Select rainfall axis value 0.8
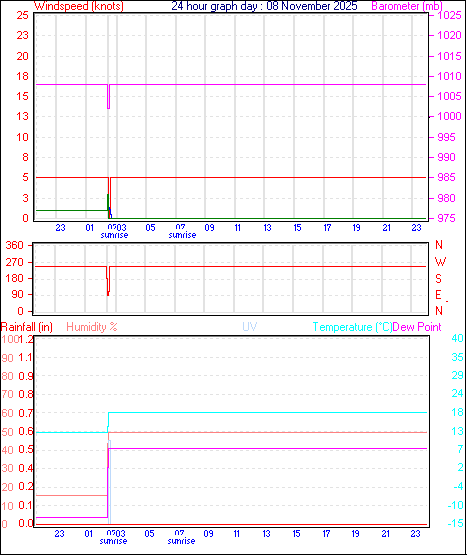Screen dimensions: 467x559 tap(26, 394)
